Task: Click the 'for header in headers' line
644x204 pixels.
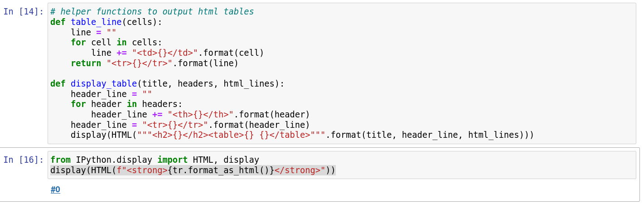Action: (126, 104)
